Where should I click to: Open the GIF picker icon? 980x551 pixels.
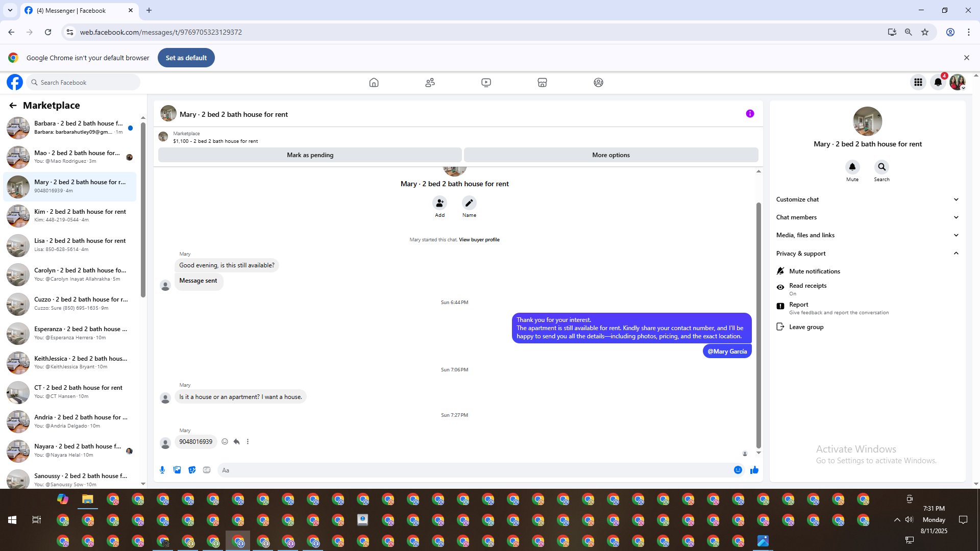207,470
